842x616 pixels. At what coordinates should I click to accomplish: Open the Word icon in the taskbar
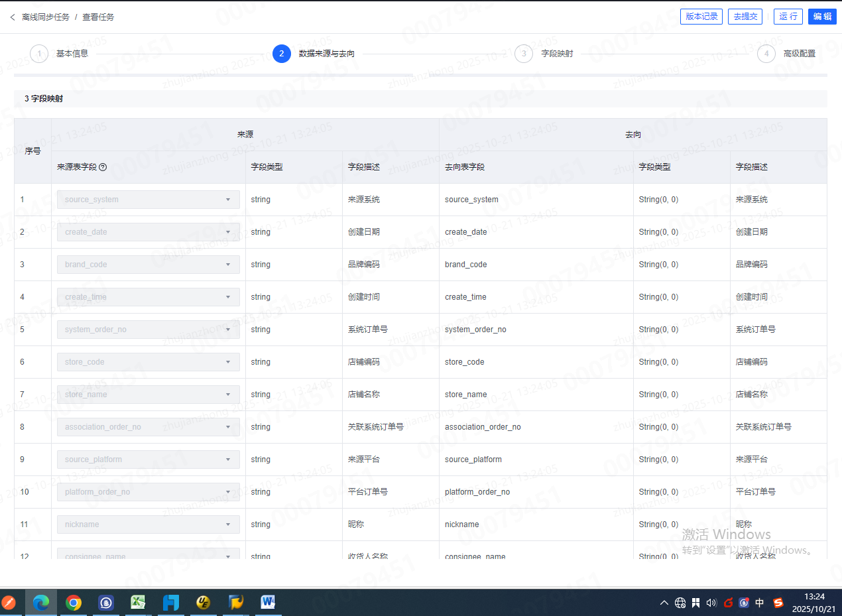pos(269,602)
